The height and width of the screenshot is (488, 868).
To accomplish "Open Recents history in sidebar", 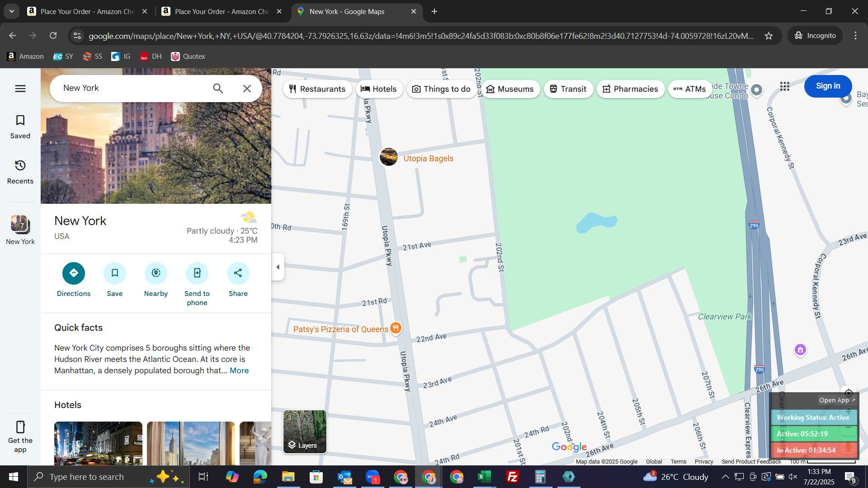I will tap(20, 172).
